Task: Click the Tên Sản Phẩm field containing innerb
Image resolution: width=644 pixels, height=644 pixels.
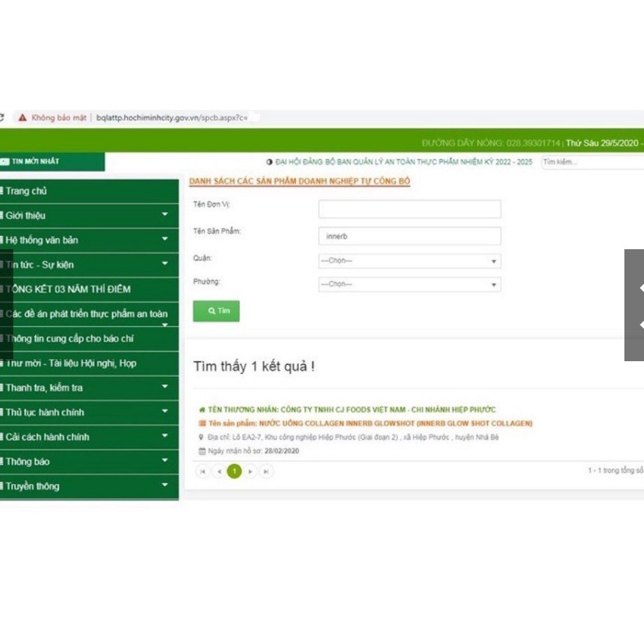Action: point(409,237)
